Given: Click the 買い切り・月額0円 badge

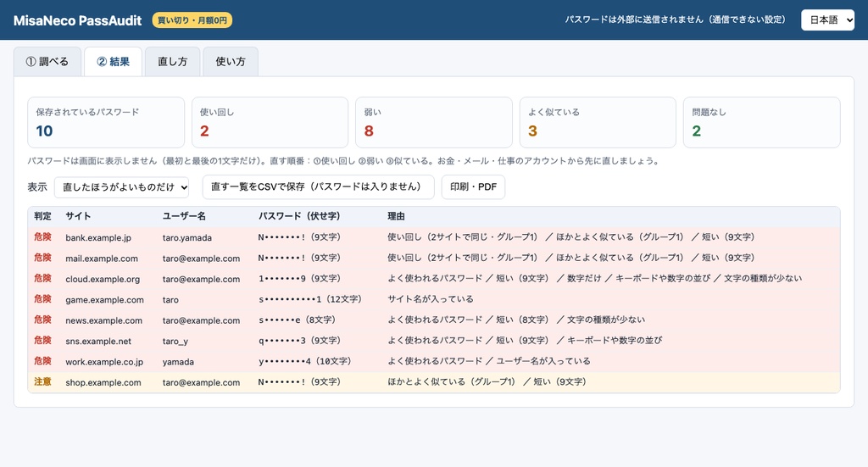Looking at the screenshot, I should pyautogui.click(x=192, y=20).
